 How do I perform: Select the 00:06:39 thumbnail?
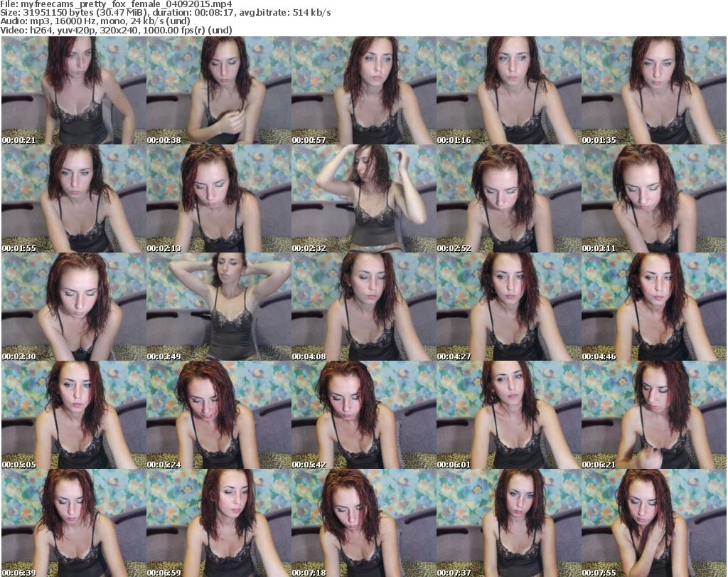[x=73, y=523]
